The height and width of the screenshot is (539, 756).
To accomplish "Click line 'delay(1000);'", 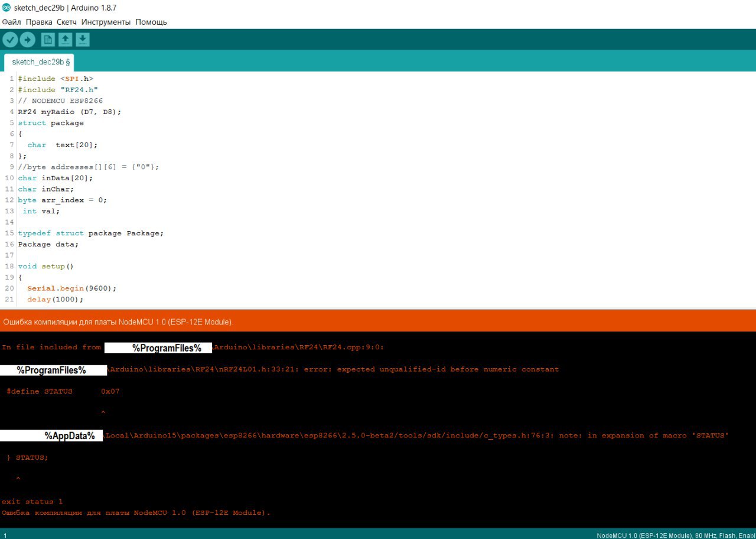I will pyautogui.click(x=56, y=299).
